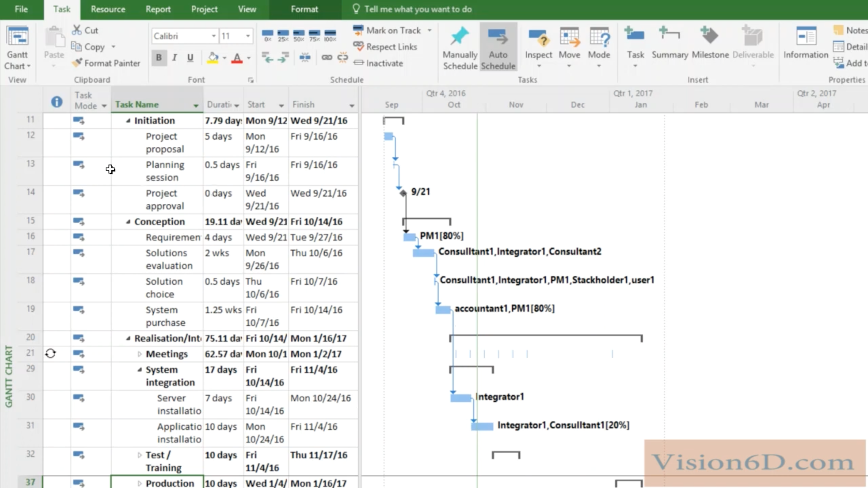Expand the Meetings summary task
Viewport: 868px width, 488px height.
[139, 354]
